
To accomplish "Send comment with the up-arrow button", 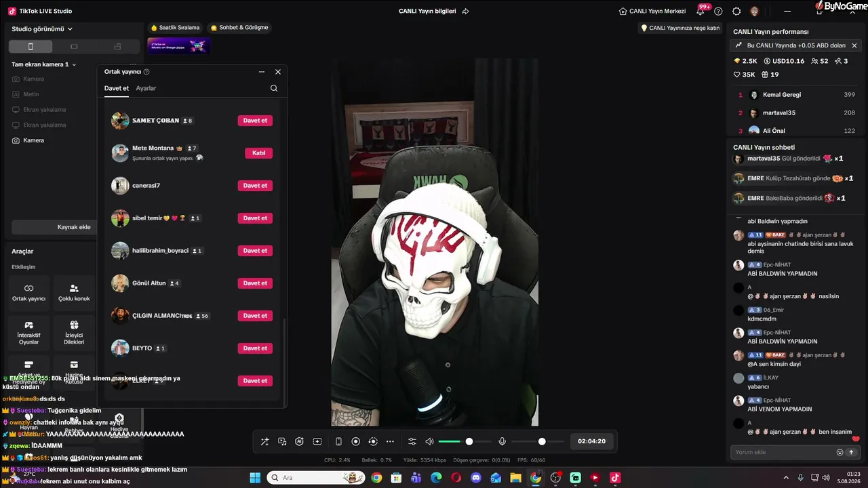I will click(x=851, y=452).
